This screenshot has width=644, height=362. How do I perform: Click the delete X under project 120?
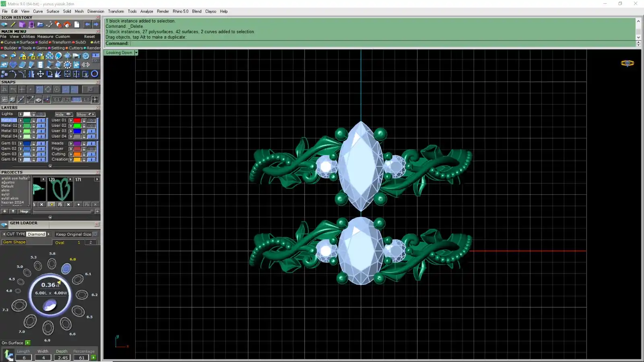(68, 204)
